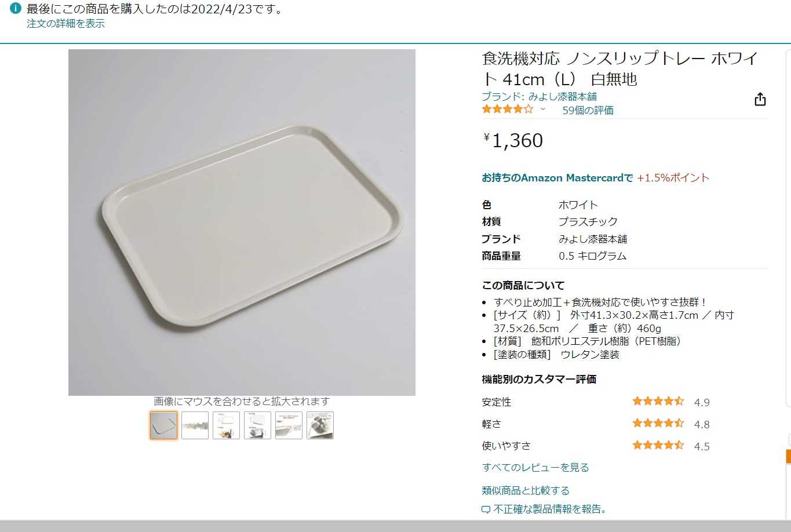This screenshot has width=791, height=532.
Task: Click the 使いやすさ star rating icons
Action: pos(658,445)
